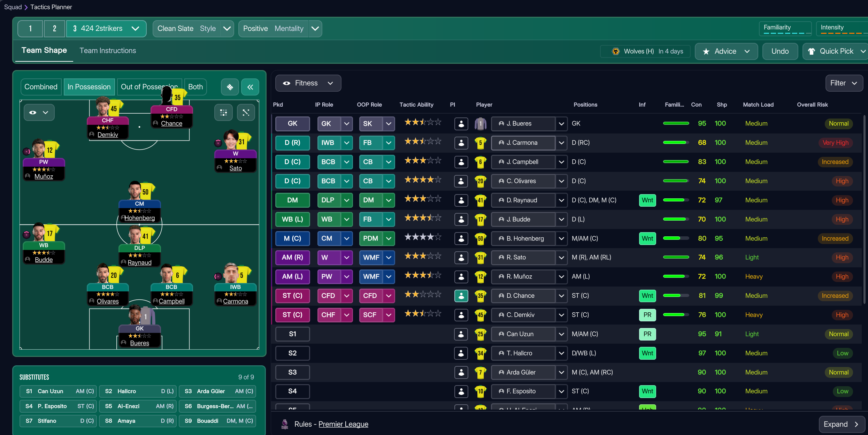
Task: Click the Expand button
Action: coord(841,424)
